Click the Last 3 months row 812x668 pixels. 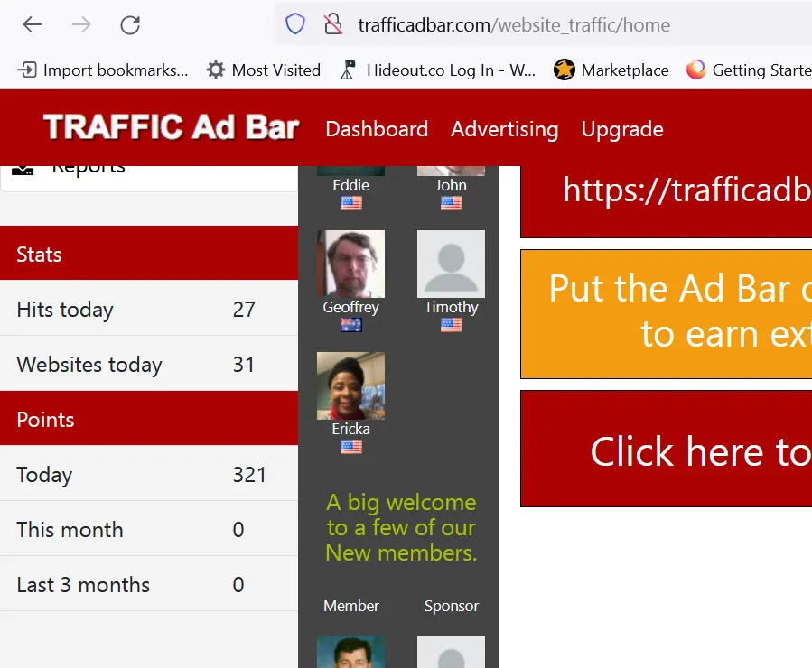pos(149,584)
